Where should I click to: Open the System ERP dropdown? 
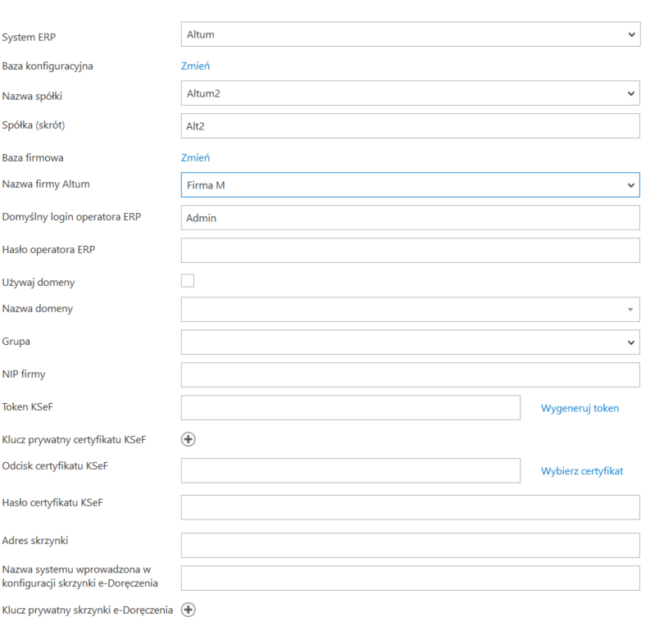click(x=410, y=34)
